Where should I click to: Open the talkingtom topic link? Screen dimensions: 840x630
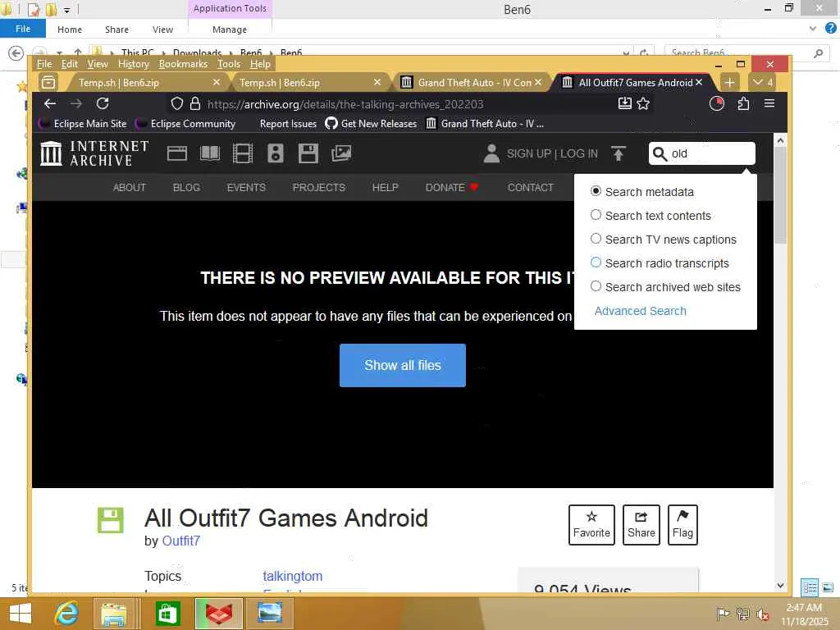coord(293,576)
